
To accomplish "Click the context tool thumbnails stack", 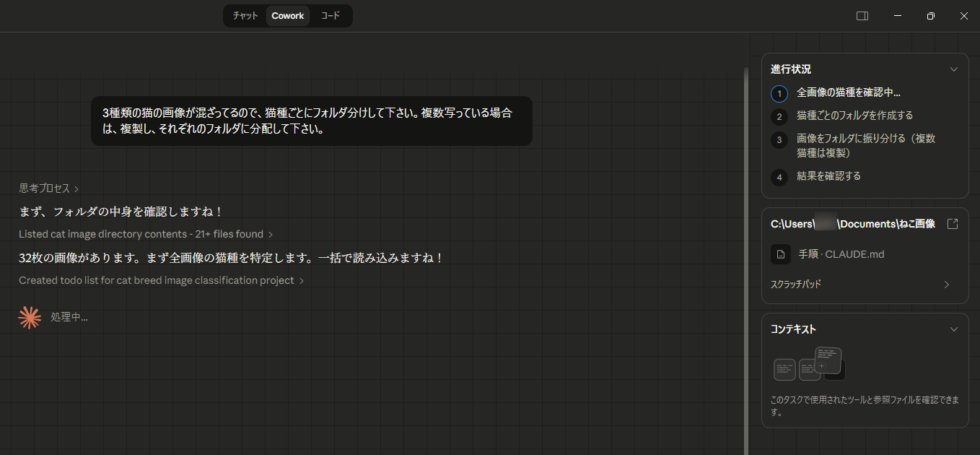I will point(808,364).
